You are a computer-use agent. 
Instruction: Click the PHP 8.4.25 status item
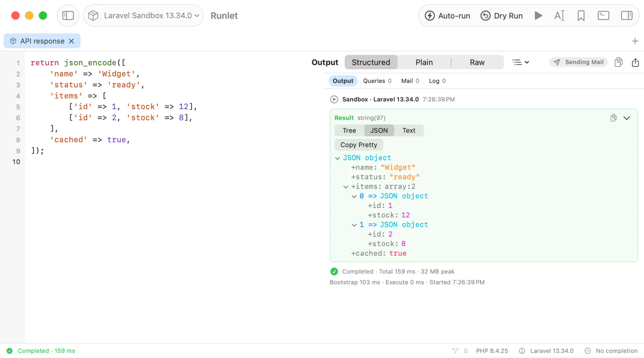pos(492,351)
